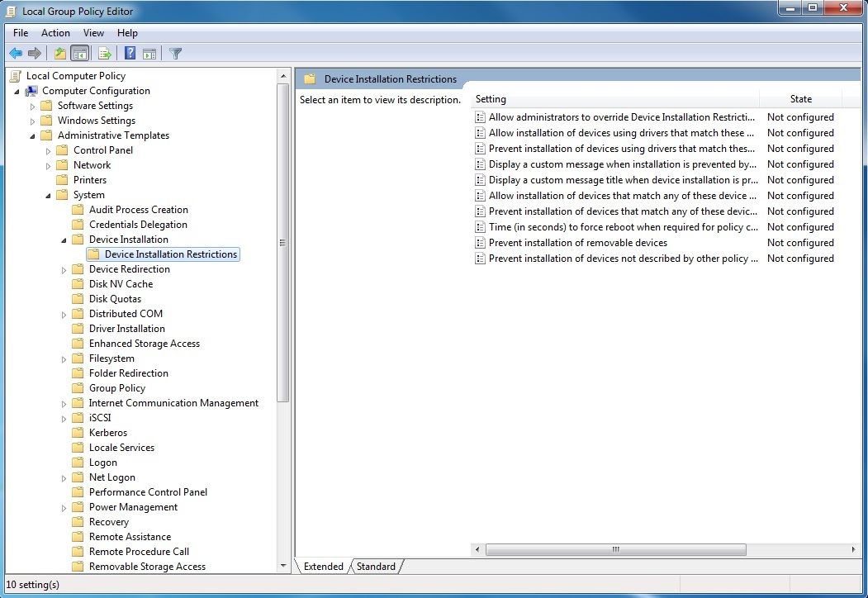Expand the Network node
Image resolution: width=868 pixels, height=598 pixels.
pos(48,165)
